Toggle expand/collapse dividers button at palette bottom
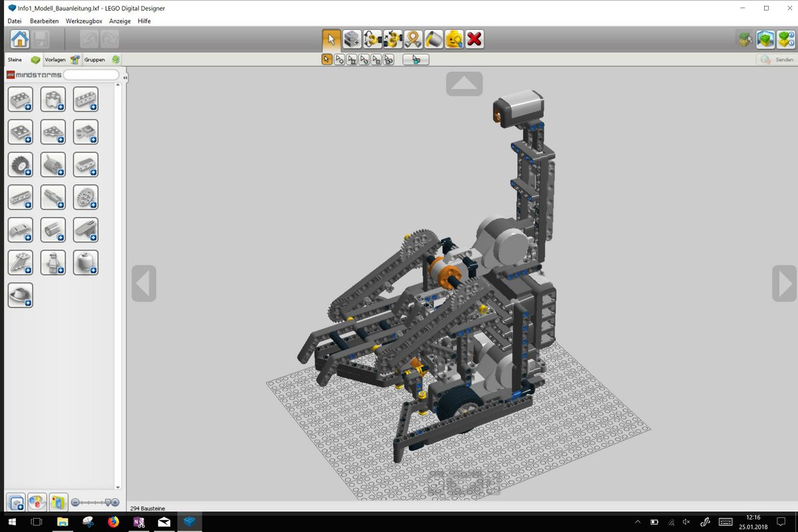Image resolution: width=798 pixels, height=532 pixels. (x=16, y=502)
